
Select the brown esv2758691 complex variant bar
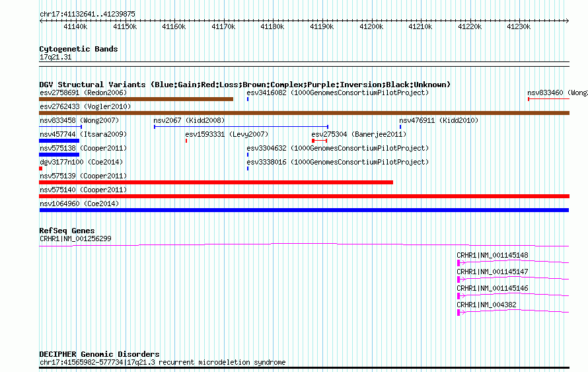(136, 99)
